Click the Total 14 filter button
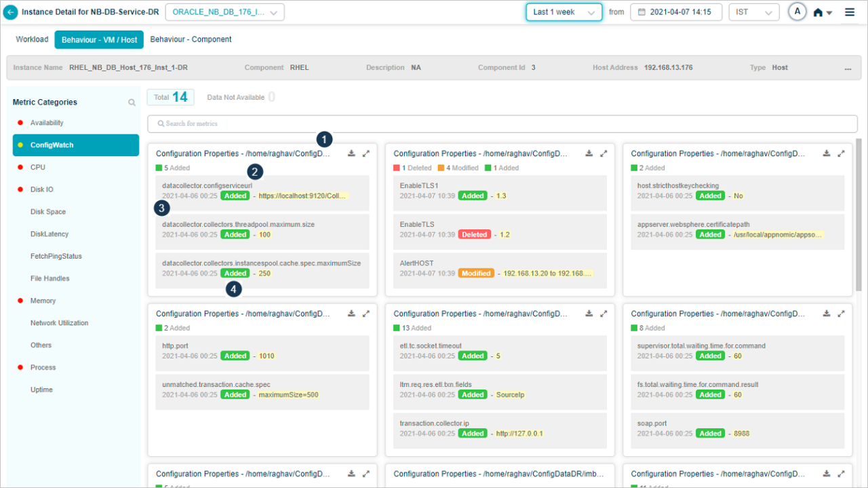Viewport: 868px width, 488px height. [170, 96]
